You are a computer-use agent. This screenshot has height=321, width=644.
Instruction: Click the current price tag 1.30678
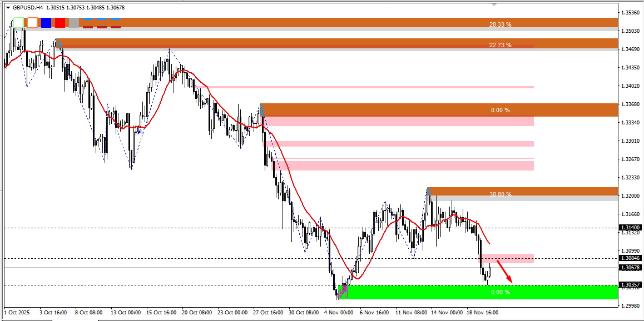[x=631, y=268]
